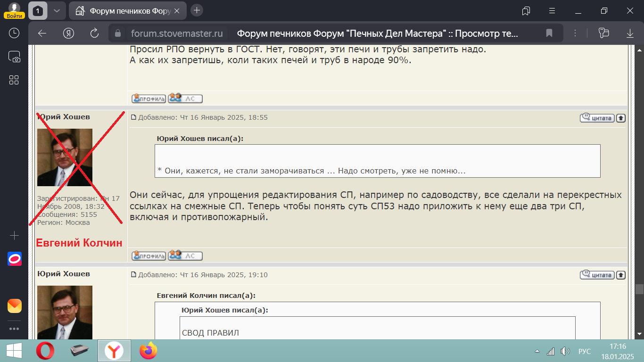Viewport: 644px width, 362px height.
Task: Open the services grid icon in sidebar
Action: pos(14,80)
